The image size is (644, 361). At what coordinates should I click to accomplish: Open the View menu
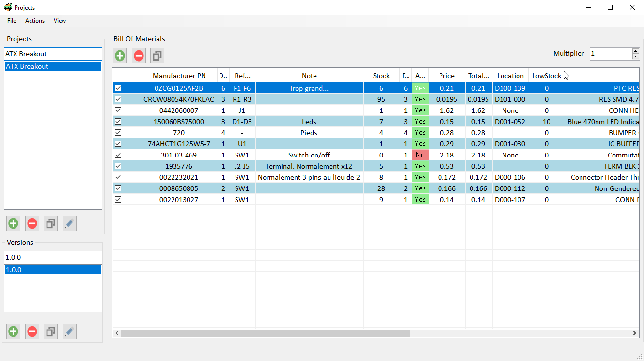click(x=60, y=21)
